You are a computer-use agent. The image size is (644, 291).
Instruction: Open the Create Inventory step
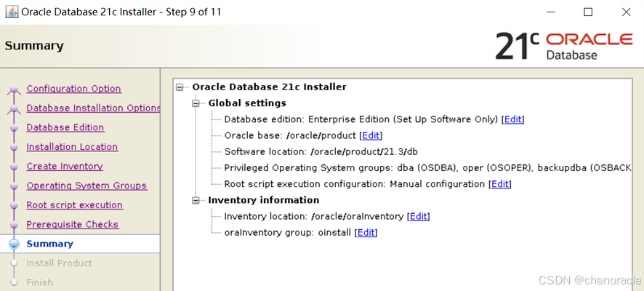(65, 166)
